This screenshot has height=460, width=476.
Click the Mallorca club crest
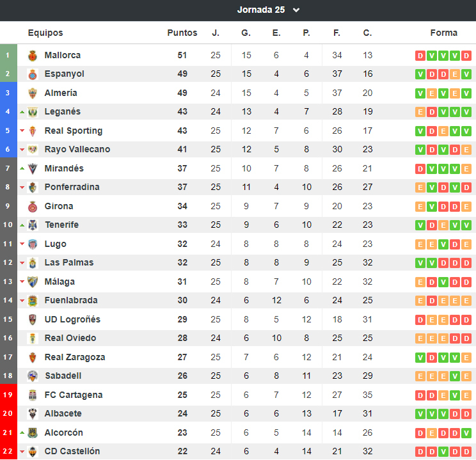pos(33,56)
